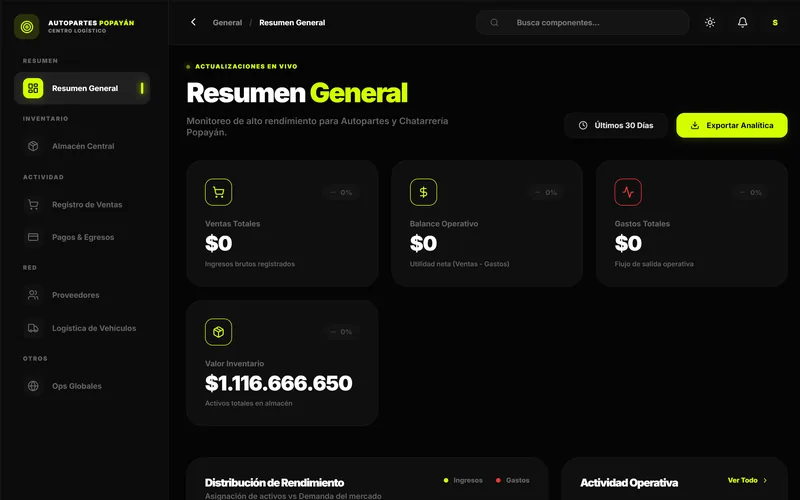Open Registro de Ventas section

(82, 205)
